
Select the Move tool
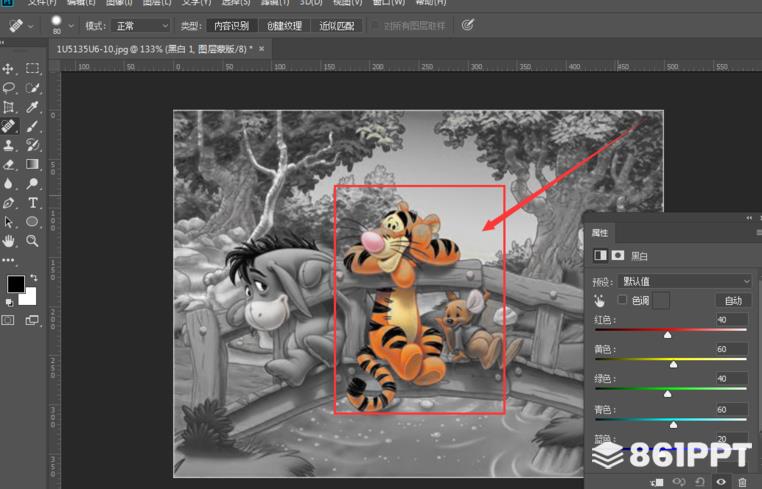tap(8, 69)
